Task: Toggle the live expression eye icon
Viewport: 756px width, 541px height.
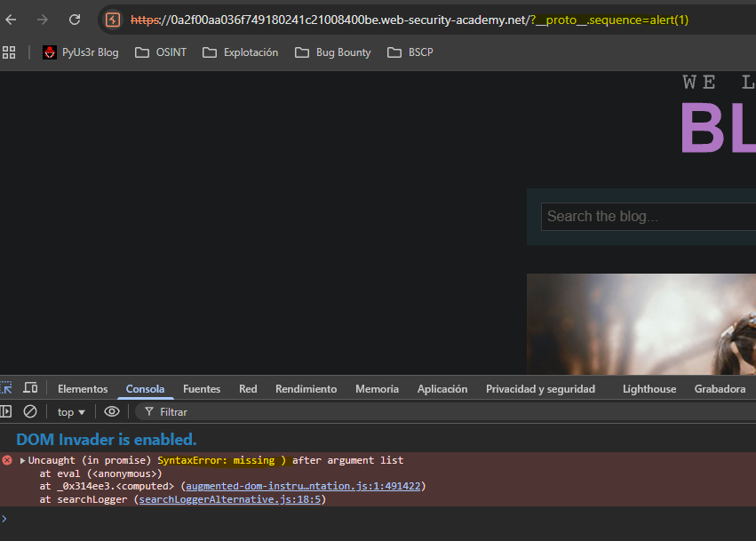Action: point(111,411)
